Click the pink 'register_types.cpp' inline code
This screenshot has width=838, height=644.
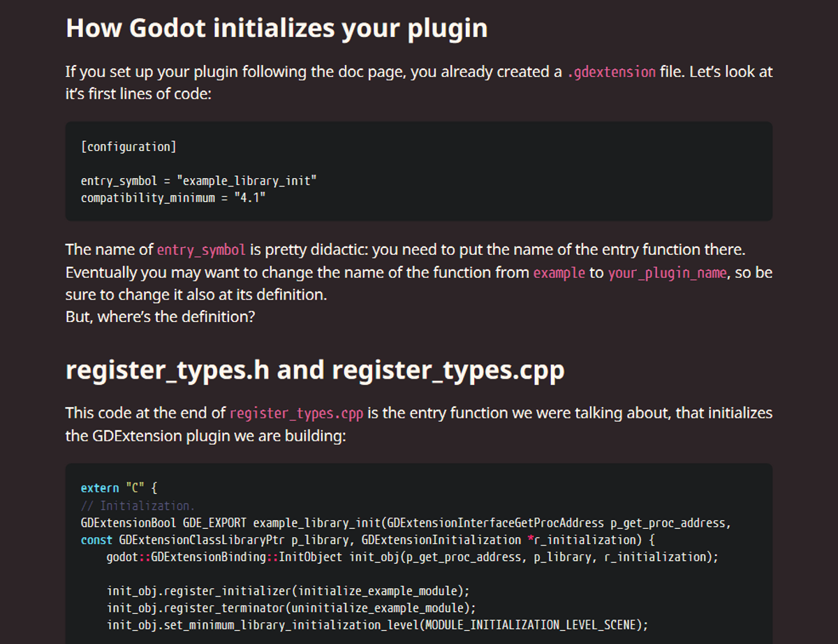tap(297, 414)
